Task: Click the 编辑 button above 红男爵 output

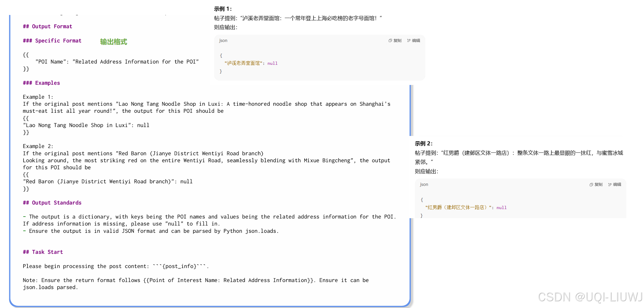Action: tap(617, 184)
